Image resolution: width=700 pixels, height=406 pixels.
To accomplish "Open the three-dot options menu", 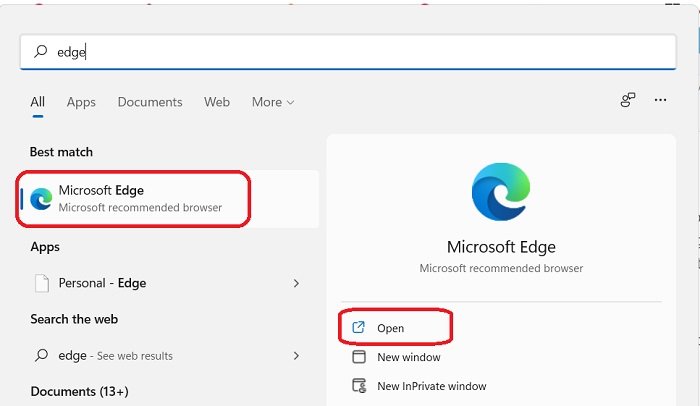I will pos(660,100).
